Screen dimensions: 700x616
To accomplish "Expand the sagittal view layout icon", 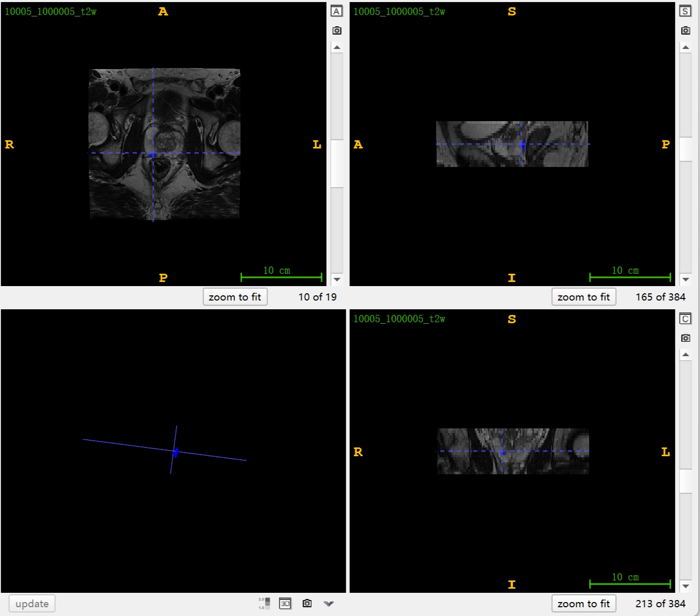I will (685, 11).
